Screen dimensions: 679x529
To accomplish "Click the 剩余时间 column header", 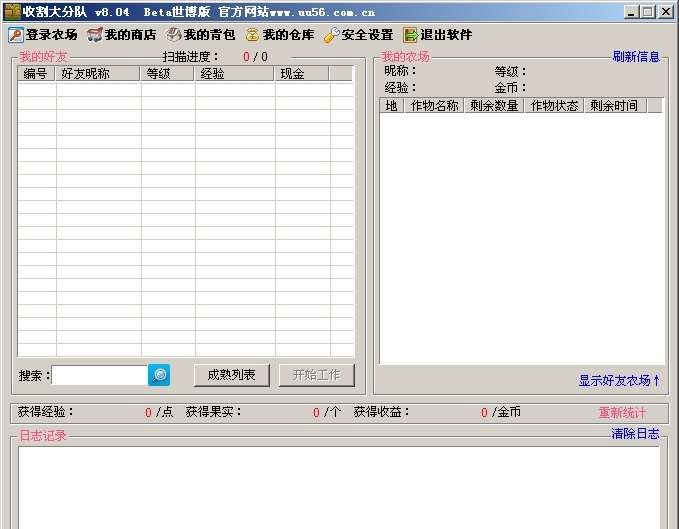I will point(615,105).
